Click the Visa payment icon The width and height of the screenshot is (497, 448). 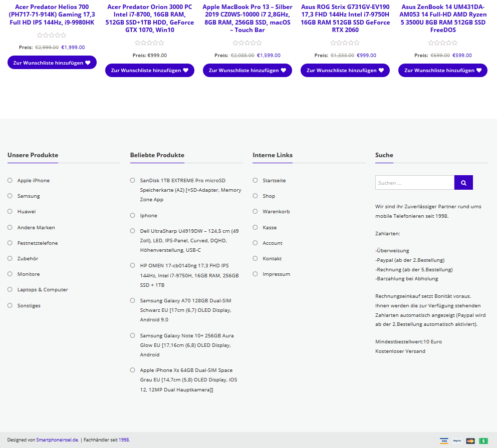(x=444, y=440)
